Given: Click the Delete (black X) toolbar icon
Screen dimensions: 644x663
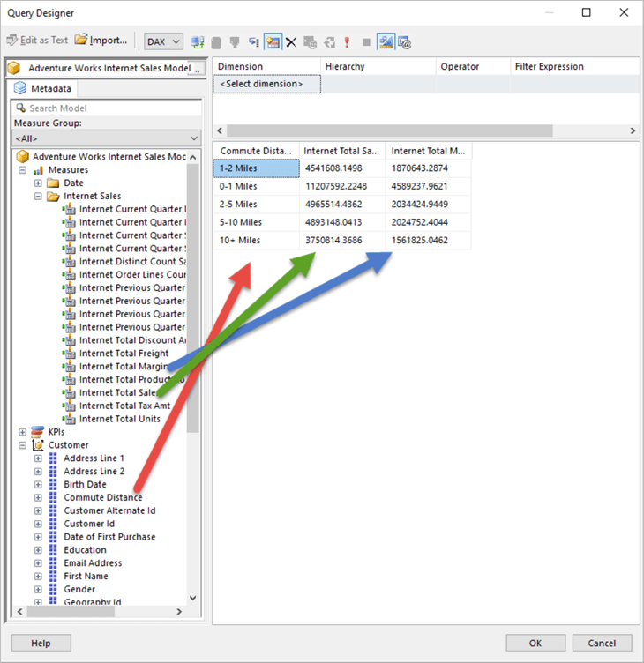Looking at the screenshot, I should click(291, 42).
